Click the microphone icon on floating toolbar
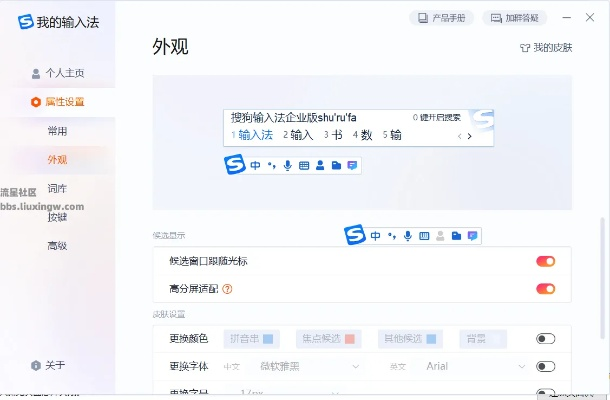Viewport: 610px width, 400px height. point(407,236)
